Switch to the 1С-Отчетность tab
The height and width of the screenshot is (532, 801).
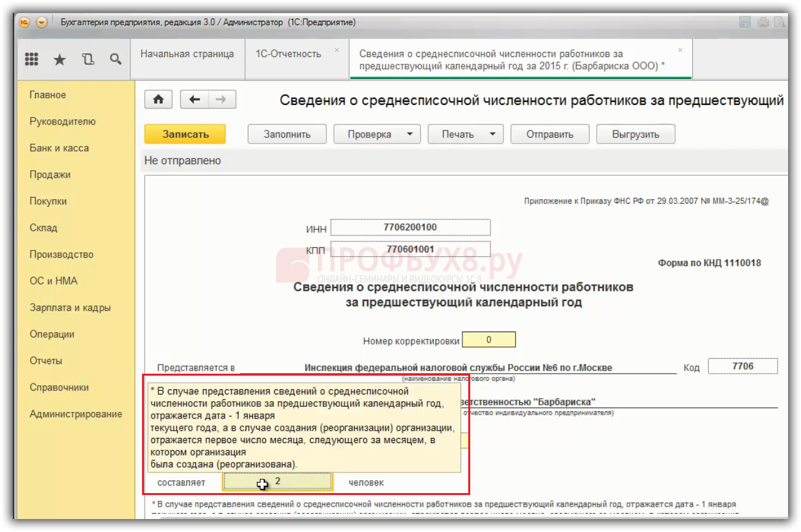pos(288,54)
